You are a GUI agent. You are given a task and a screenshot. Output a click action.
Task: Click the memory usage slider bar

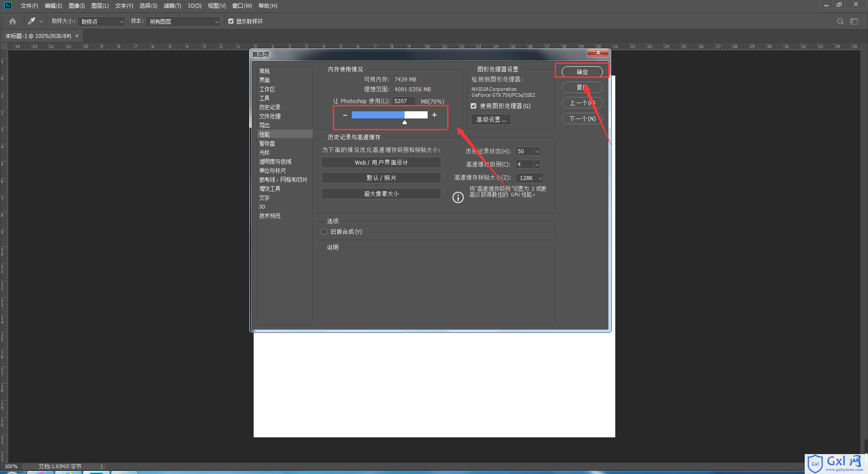tap(390, 115)
